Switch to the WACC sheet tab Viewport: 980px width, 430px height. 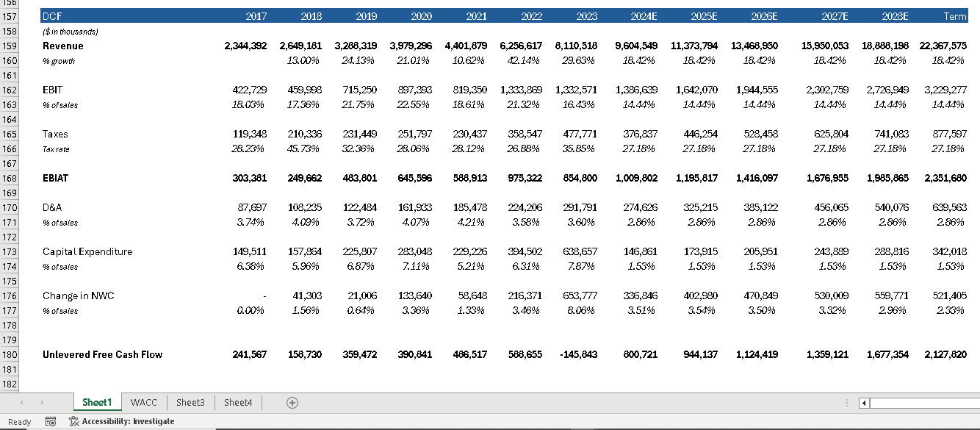[144, 402]
